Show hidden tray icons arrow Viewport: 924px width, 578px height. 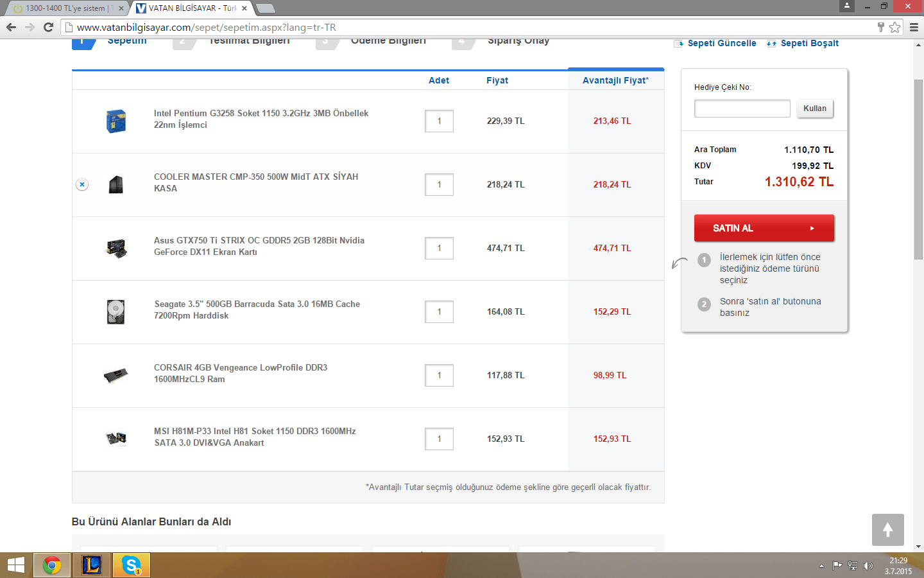[x=821, y=566]
